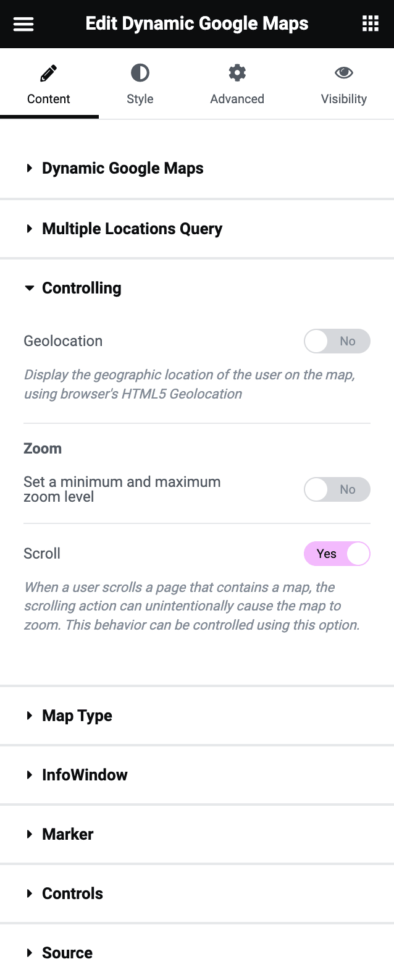This screenshot has width=394, height=980.
Task: Click the Advanced tab gear icon
Action: [237, 72]
